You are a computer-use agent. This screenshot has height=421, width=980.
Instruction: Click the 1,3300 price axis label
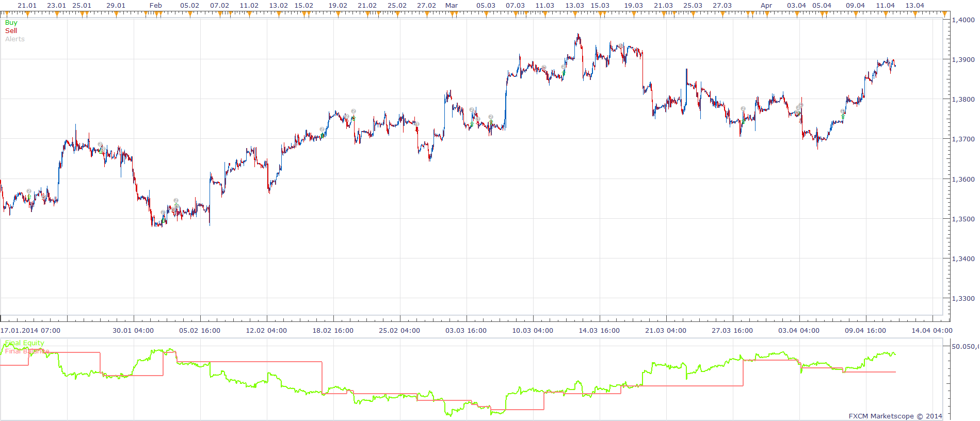(963, 299)
